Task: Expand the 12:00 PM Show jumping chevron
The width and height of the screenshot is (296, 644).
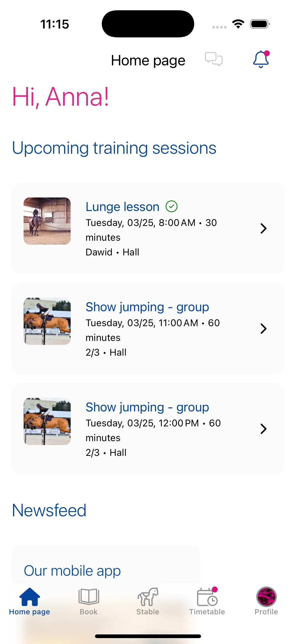Action: 263,429
